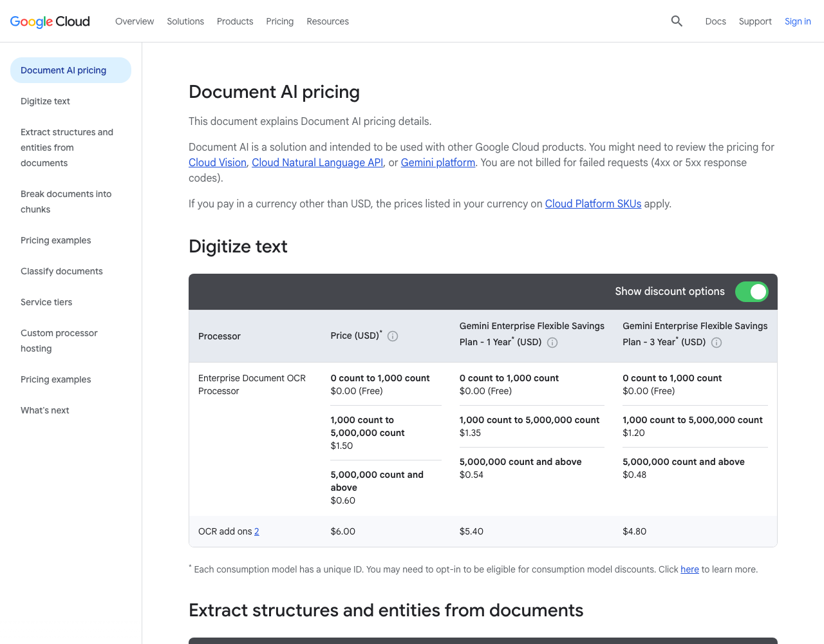Select the $4.80 OCR add ons price
824x644 pixels.
click(x=635, y=531)
